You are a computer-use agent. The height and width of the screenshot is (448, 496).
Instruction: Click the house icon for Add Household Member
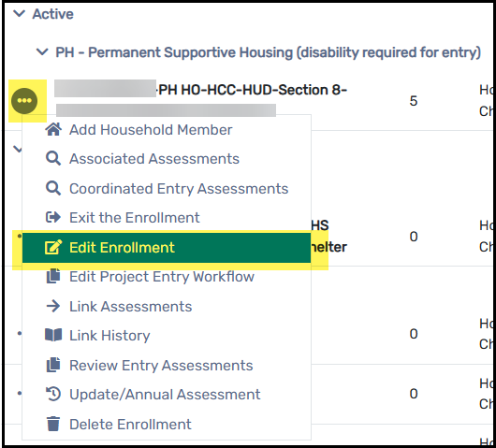[53, 129]
